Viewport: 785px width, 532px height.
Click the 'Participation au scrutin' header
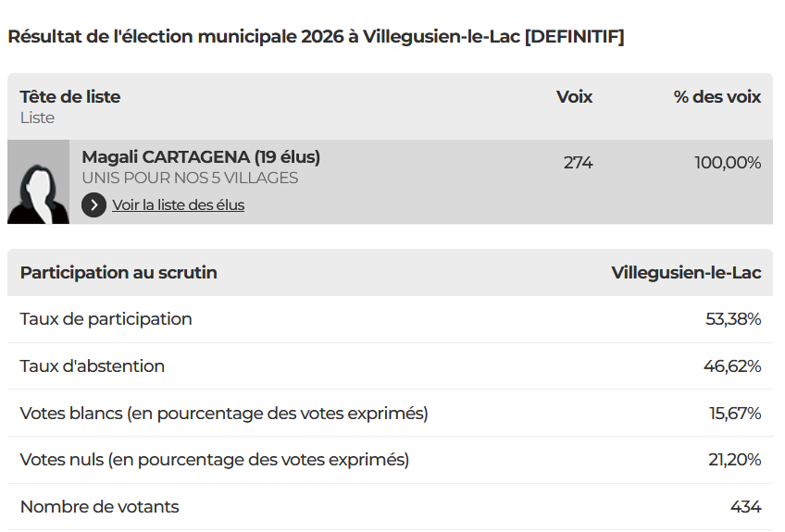pos(118,272)
